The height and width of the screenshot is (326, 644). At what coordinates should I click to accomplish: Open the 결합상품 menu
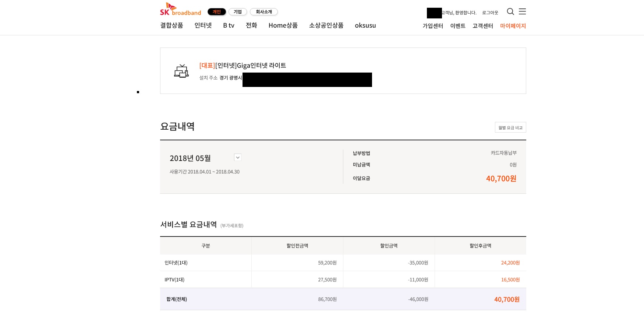(171, 25)
